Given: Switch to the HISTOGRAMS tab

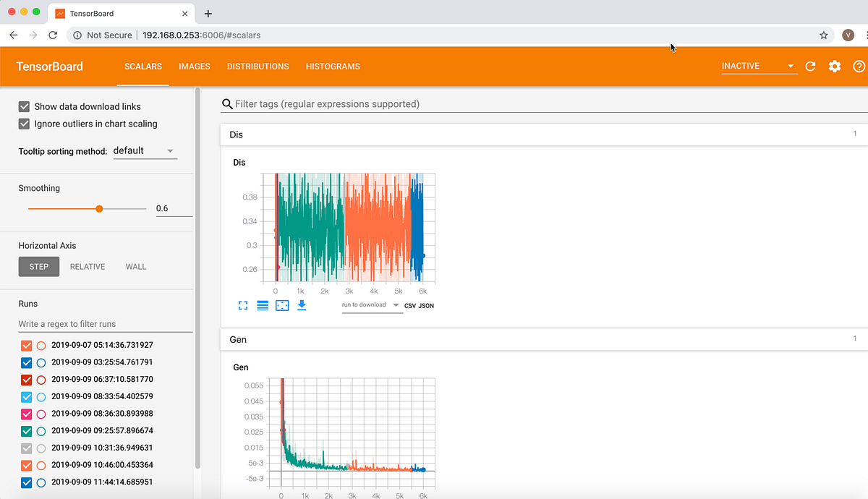Looking at the screenshot, I should pyautogui.click(x=333, y=66).
